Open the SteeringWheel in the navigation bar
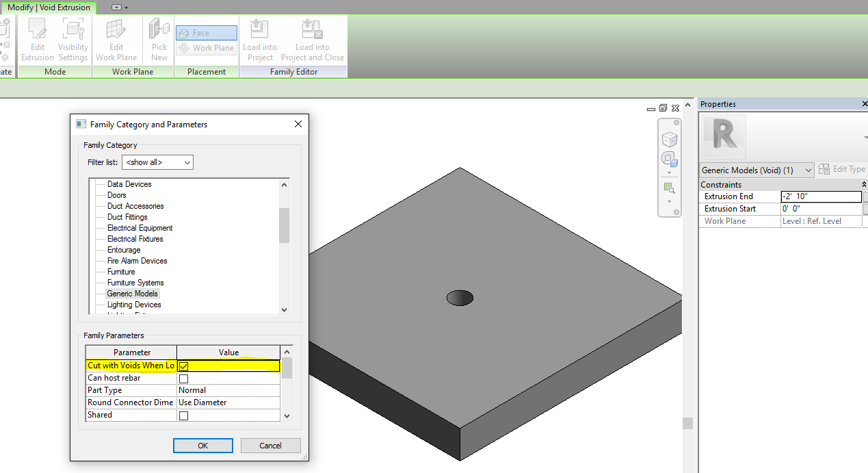The image size is (868, 473). (669, 157)
